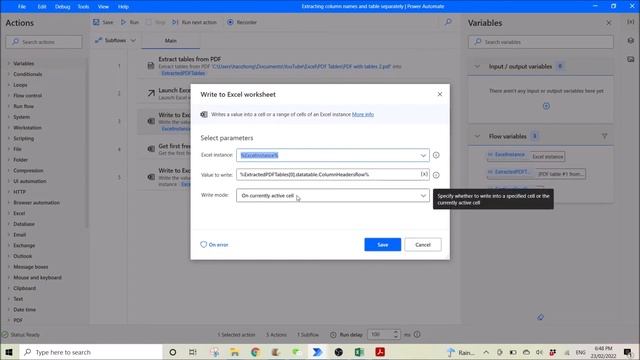Collapse Input / output variables section
Viewport: 640px width, 360px height.
tap(477, 66)
